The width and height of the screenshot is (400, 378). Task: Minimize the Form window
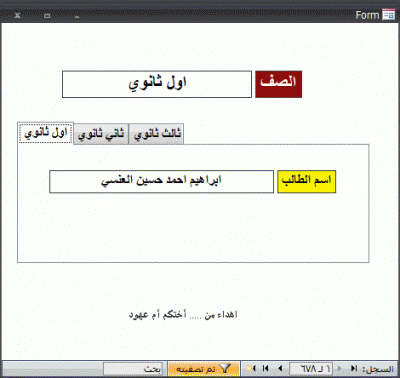[77, 16]
